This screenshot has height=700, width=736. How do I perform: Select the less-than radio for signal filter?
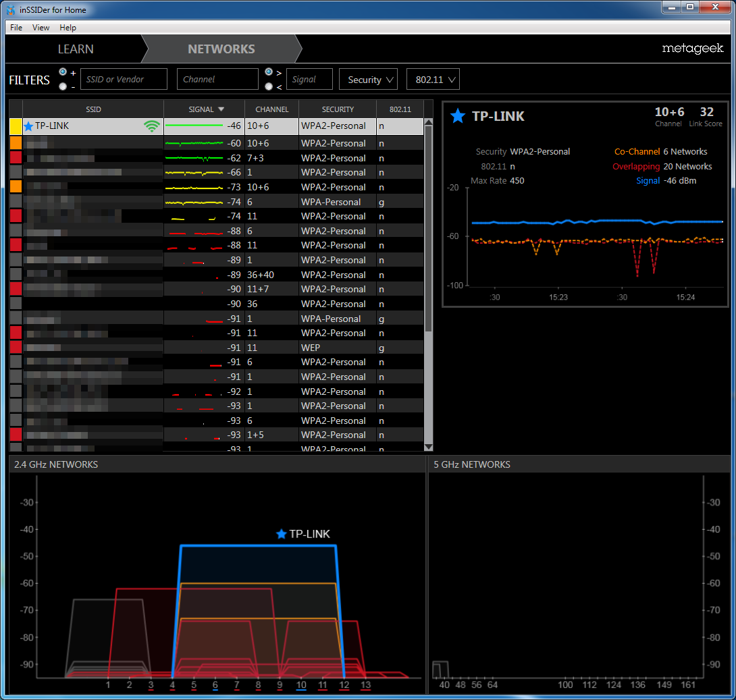269,86
